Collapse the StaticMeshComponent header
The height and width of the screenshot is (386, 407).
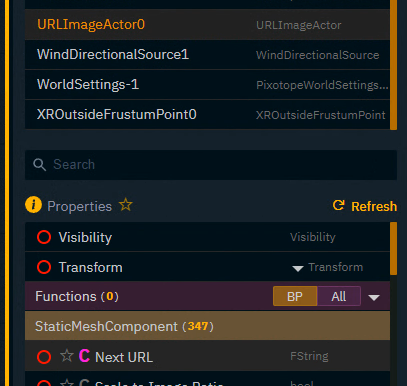point(207,326)
